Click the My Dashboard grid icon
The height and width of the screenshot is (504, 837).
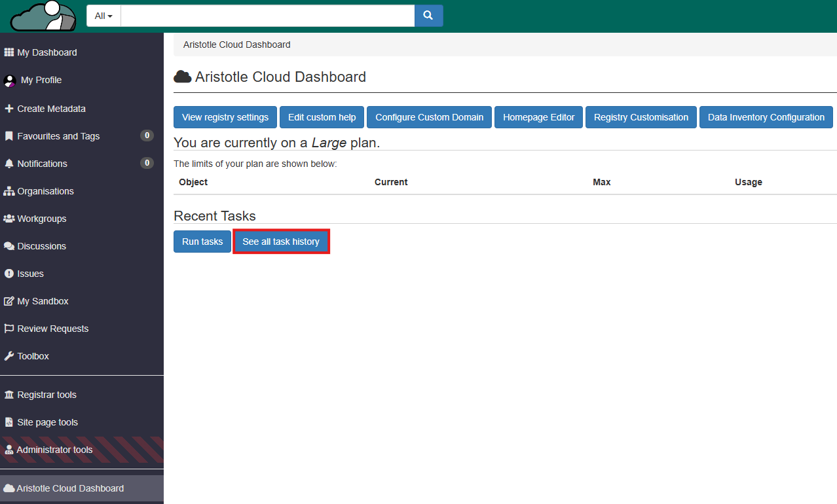9,52
